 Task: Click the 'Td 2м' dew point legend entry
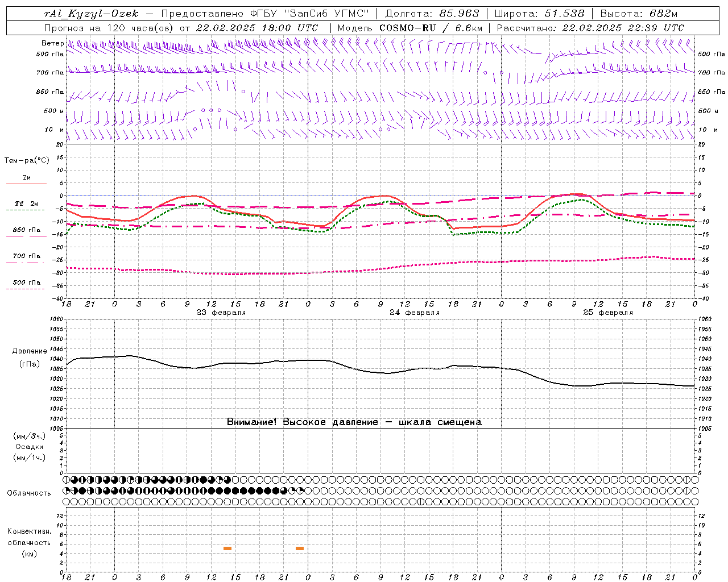[27, 204]
